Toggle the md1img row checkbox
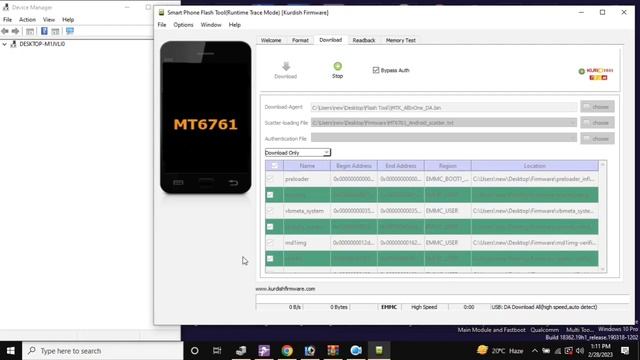The image size is (640, 360). [x=270, y=242]
